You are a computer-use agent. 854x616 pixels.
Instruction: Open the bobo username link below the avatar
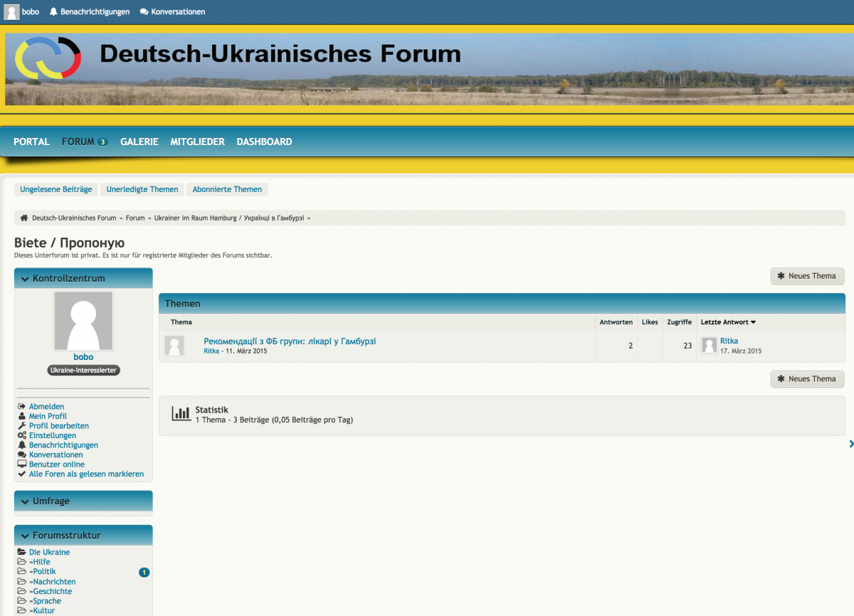tap(83, 357)
